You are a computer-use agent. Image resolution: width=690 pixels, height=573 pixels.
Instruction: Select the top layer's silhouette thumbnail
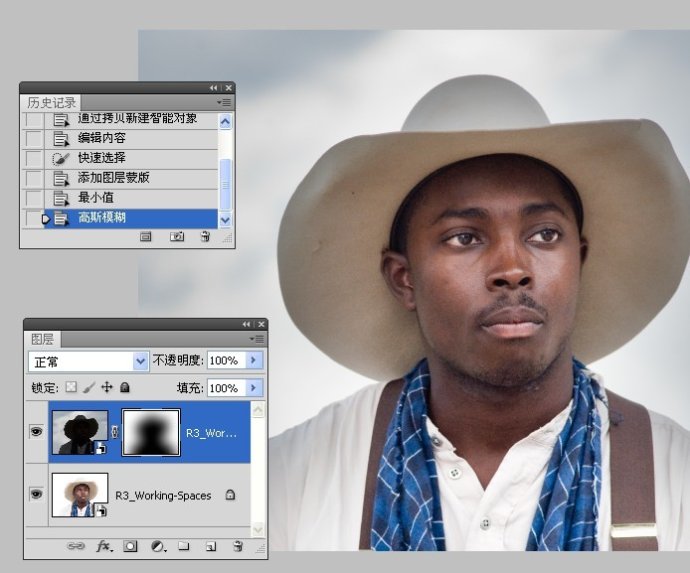click(80, 432)
